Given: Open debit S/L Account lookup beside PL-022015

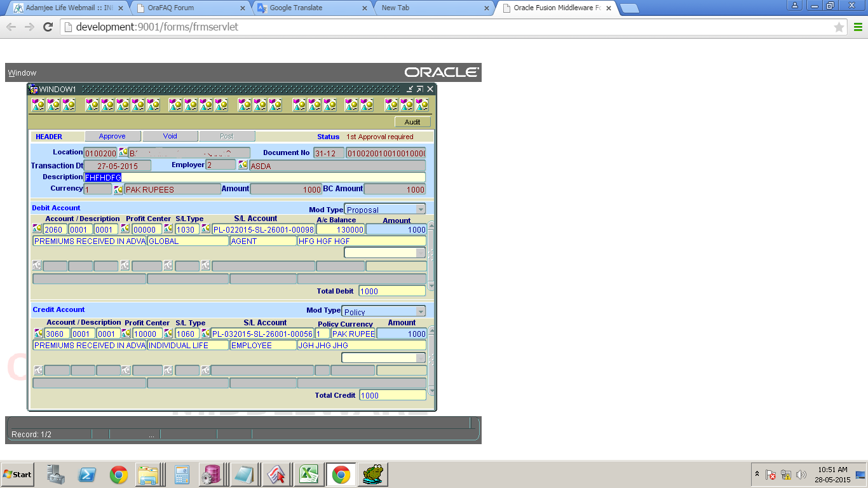Looking at the screenshot, I should point(206,229).
